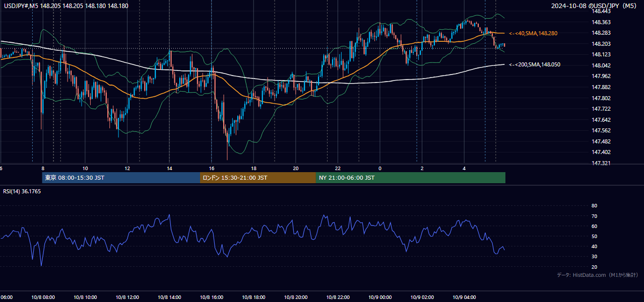Click the bottom time label 10/9 02:00
Screen dimensions: 644x302
coord(422,297)
